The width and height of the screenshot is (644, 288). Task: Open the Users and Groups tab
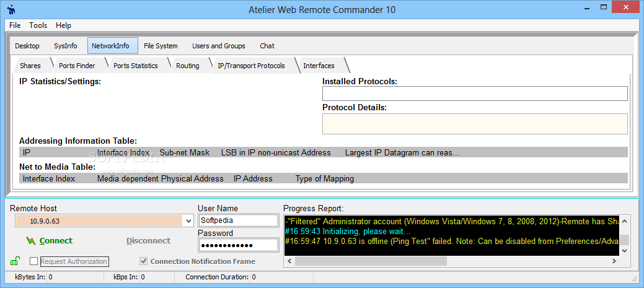(x=218, y=46)
